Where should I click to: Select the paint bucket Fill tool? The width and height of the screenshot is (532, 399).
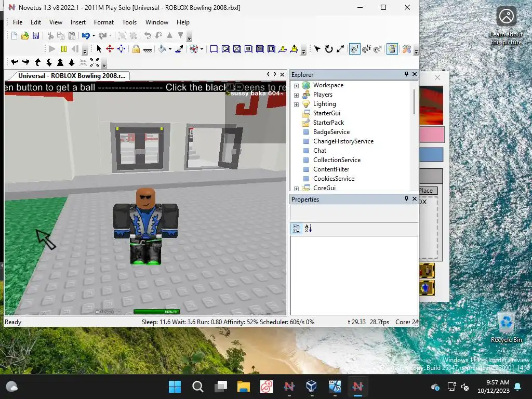point(162,49)
